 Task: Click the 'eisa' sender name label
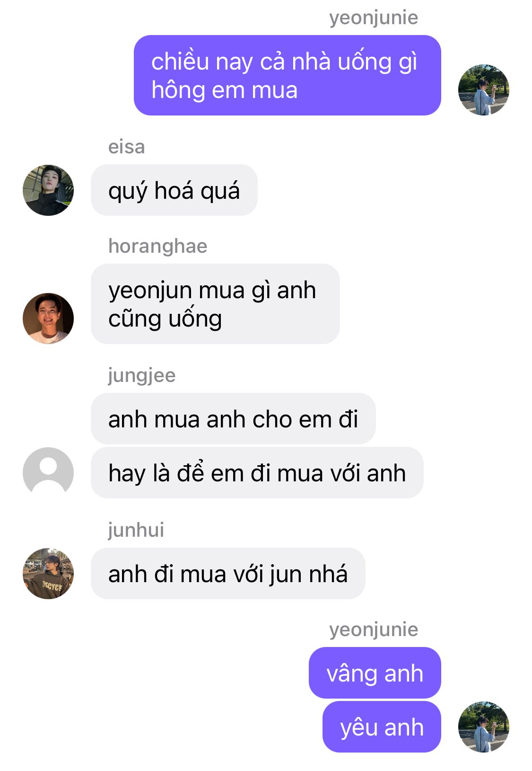point(126,147)
